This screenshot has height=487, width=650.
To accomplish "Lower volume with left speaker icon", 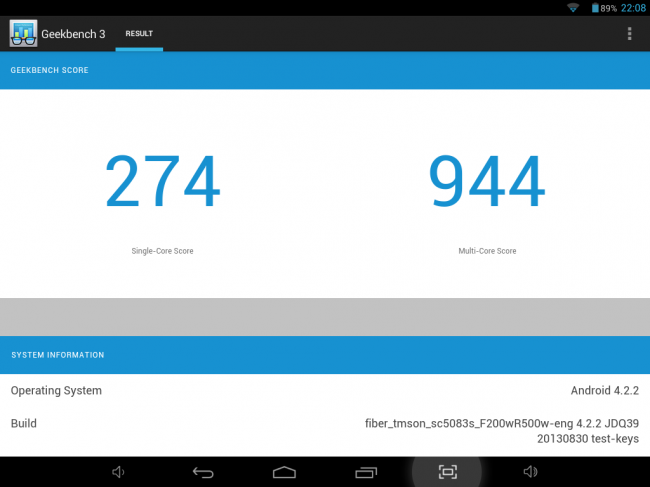I will coord(119,472).
